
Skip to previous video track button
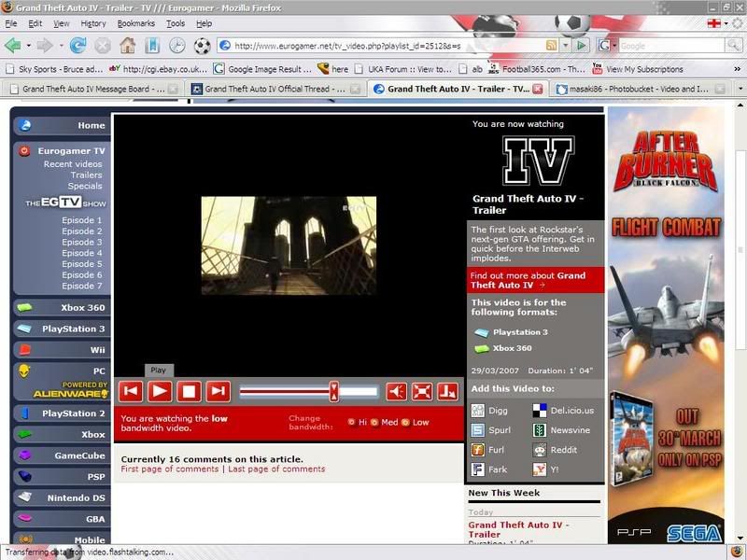131,391
